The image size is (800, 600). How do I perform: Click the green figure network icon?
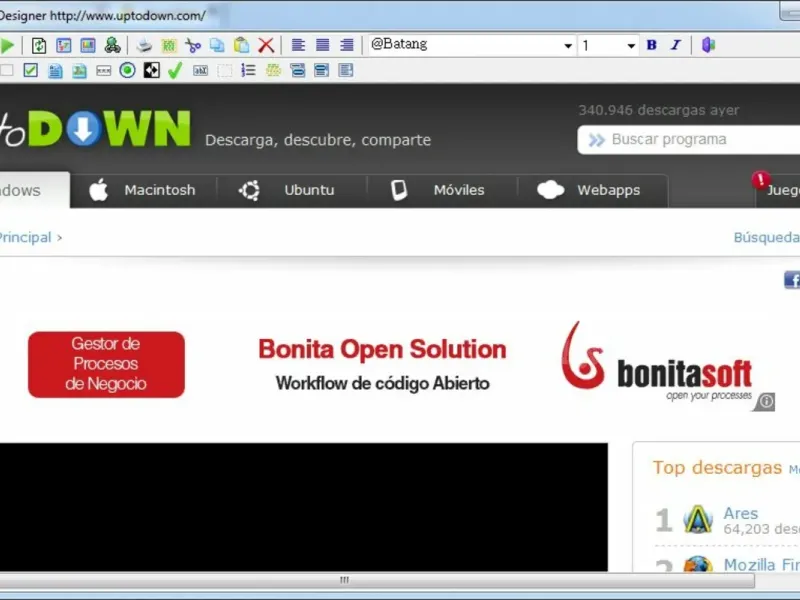[112, 45]
